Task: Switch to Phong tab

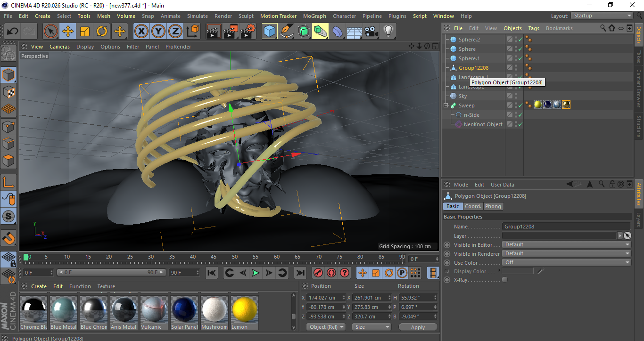Action: [x=493, y=206]
